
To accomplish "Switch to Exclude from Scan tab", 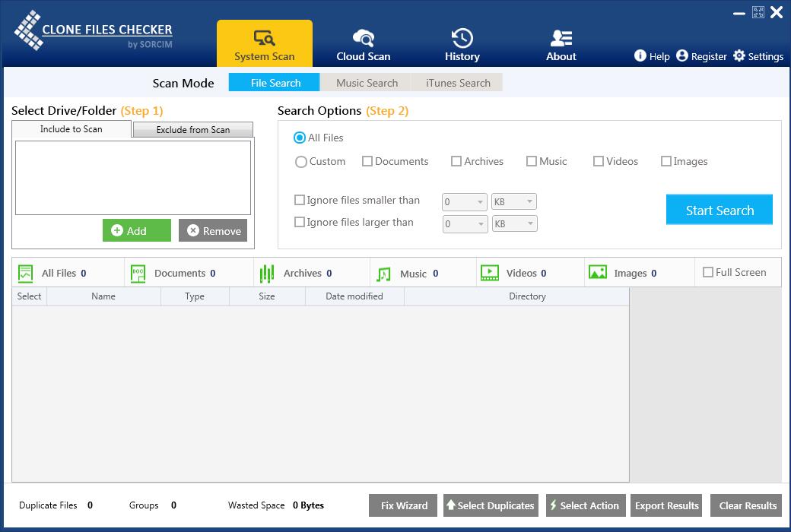I will pyautogui.click(x=193, y=130).
